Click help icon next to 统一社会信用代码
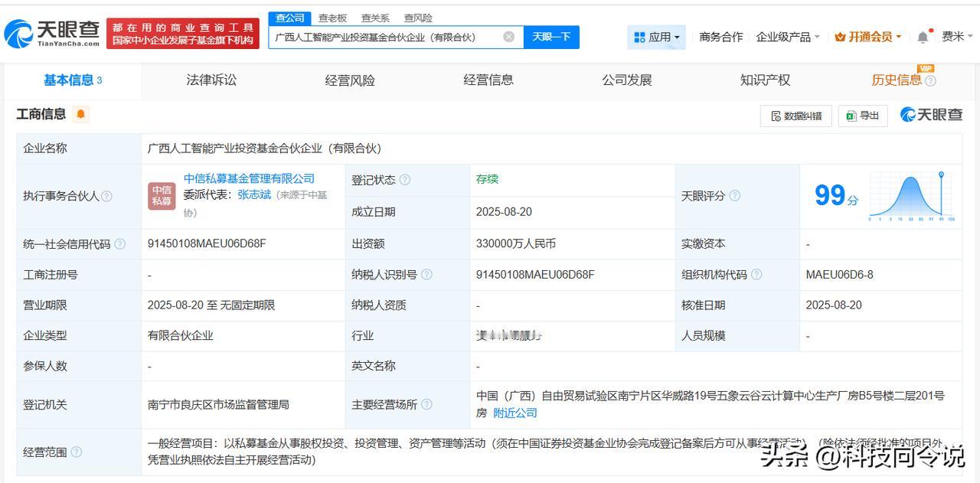Screen dimensions: 980x483 [119, 244]
